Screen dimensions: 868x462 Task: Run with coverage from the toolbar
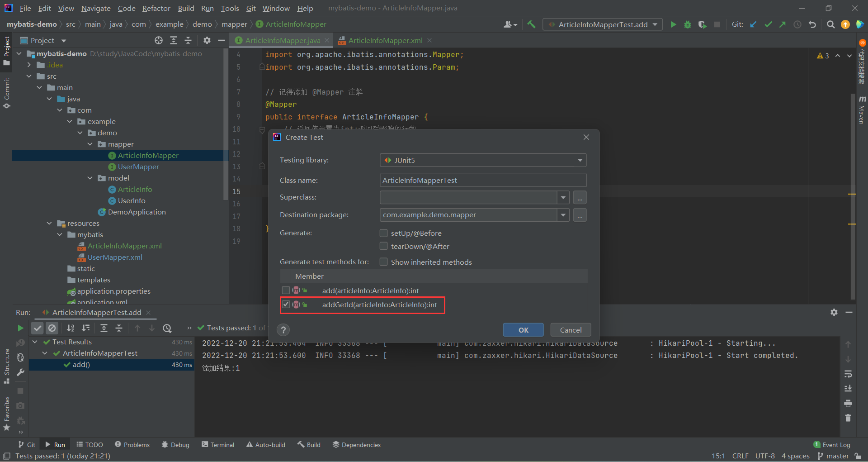pyautogui.click(x=702, y=24)
